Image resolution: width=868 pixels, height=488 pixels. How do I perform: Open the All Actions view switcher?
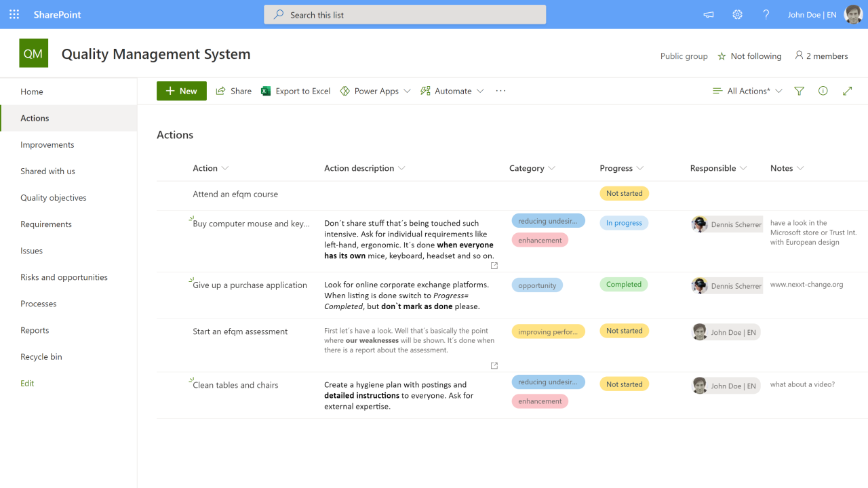[747, 91]
